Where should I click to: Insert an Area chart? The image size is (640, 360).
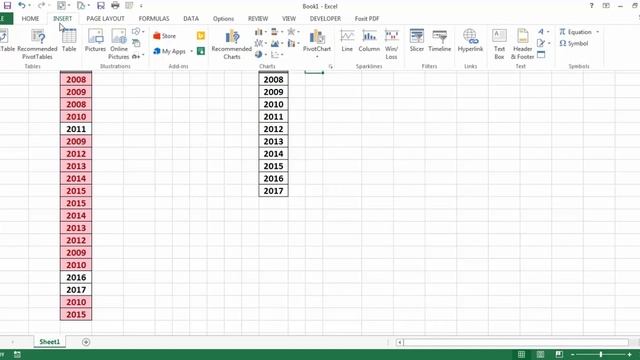tap(276, 43)
